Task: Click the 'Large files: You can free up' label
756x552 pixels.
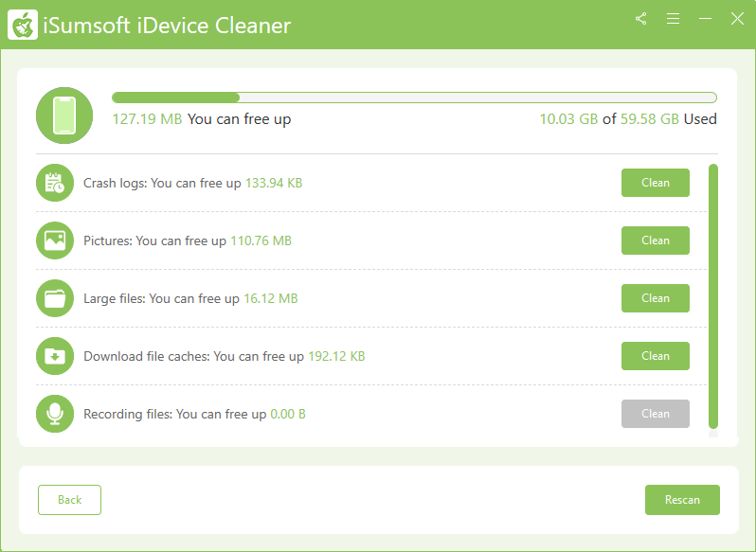Action: pyautogui.click(x=161, y=299)
